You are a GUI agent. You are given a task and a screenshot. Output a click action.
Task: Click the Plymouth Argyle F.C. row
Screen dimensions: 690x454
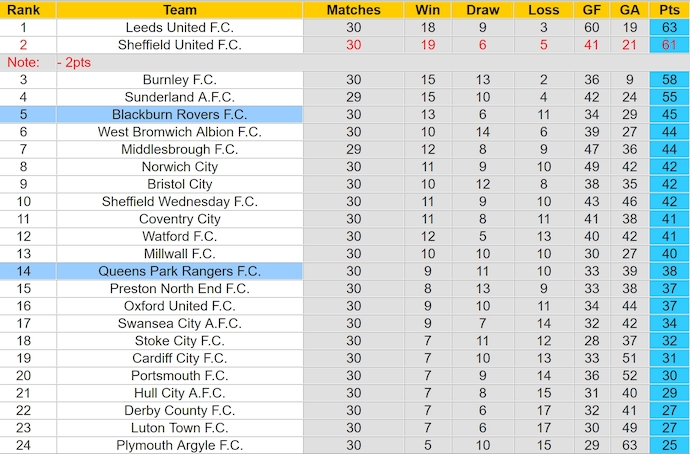[345, 445]
